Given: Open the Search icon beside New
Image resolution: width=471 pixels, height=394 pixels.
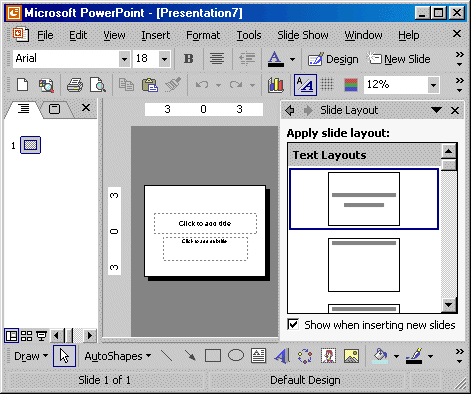Looking at the screenshot, I should (x=46, y=85).
